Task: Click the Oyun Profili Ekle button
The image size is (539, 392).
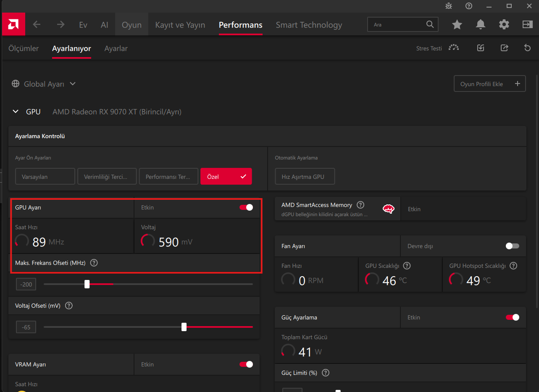Action: (x=489, y=84)
